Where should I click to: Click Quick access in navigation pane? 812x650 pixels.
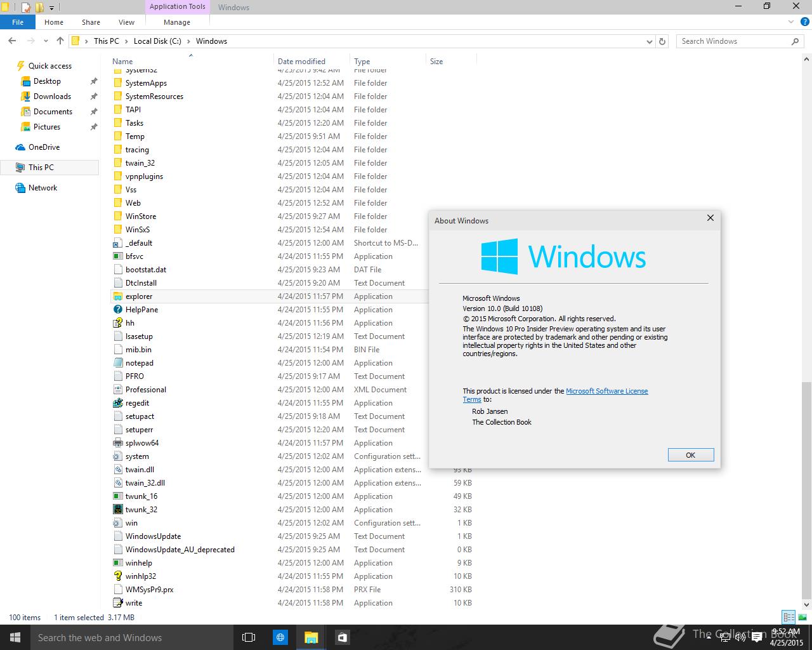tap(49, 66)
